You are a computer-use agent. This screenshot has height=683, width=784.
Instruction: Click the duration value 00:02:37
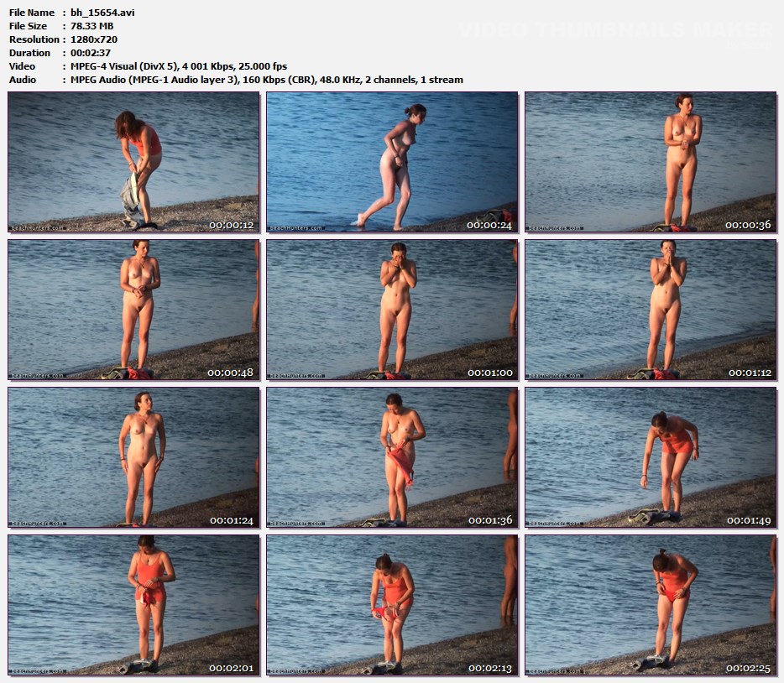pyautogui.click(x=91, y=53)
